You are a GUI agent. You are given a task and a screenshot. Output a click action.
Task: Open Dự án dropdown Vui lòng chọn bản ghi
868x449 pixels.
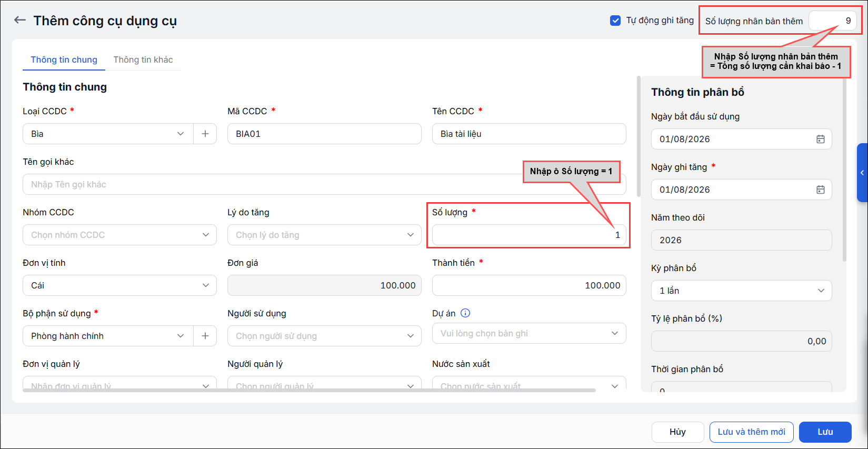529,333
